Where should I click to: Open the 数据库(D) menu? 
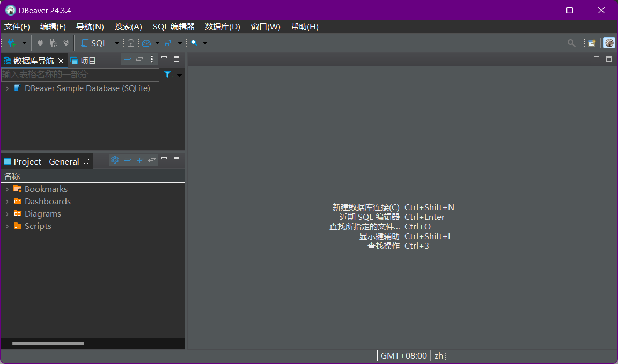(x=222, y=27)
